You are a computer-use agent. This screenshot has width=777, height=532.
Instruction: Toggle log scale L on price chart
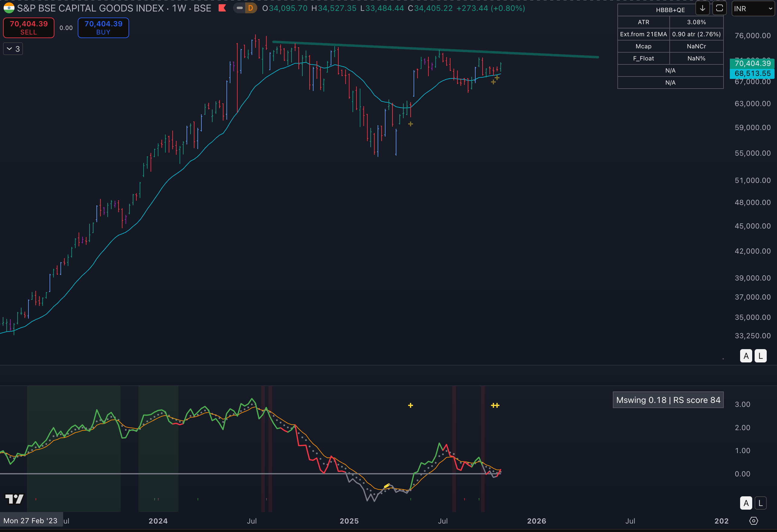pos(761,356)
